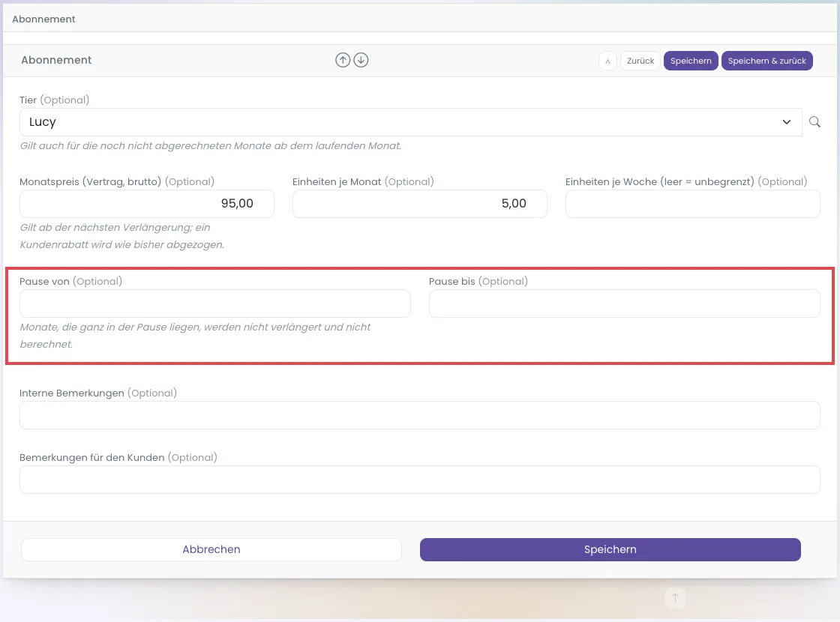Click the Pause von date field
840x622 pixels.
click(x=214, y=304)
